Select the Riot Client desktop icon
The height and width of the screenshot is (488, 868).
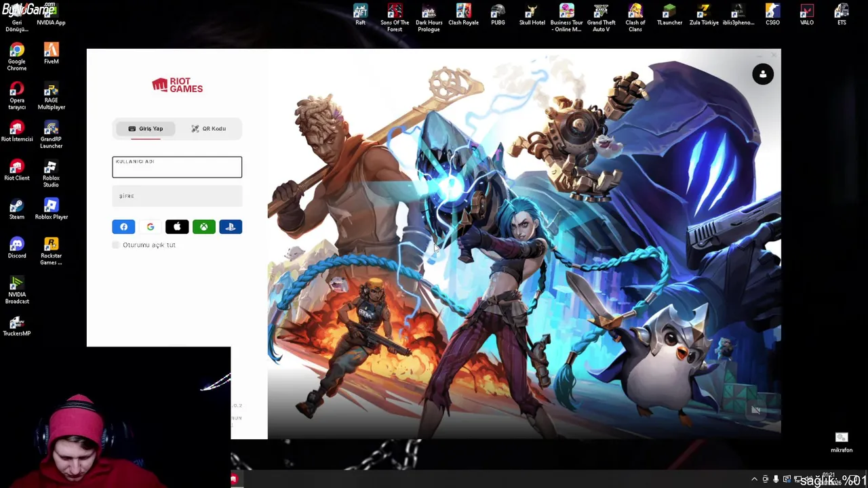(17, 170)
